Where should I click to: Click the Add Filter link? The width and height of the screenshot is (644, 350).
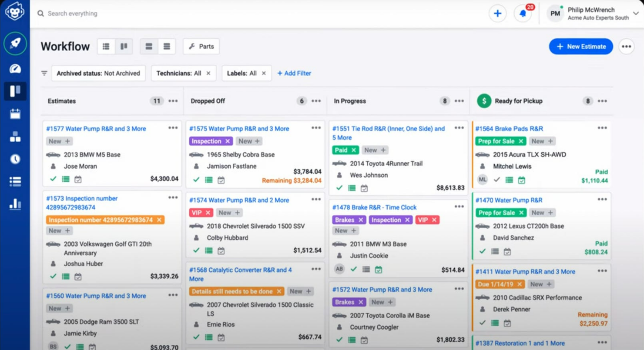tap(294, 73)
